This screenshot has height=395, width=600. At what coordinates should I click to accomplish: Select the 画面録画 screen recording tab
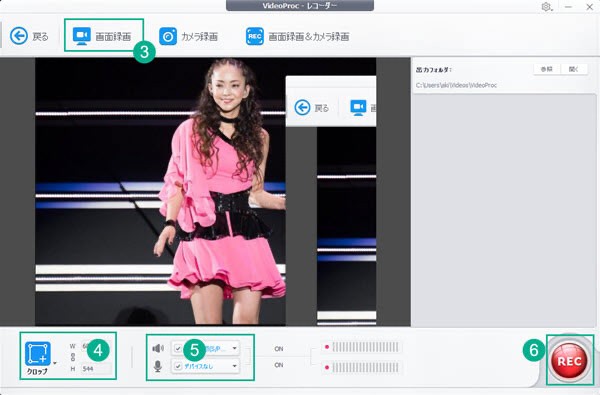(x=102, y=36)
